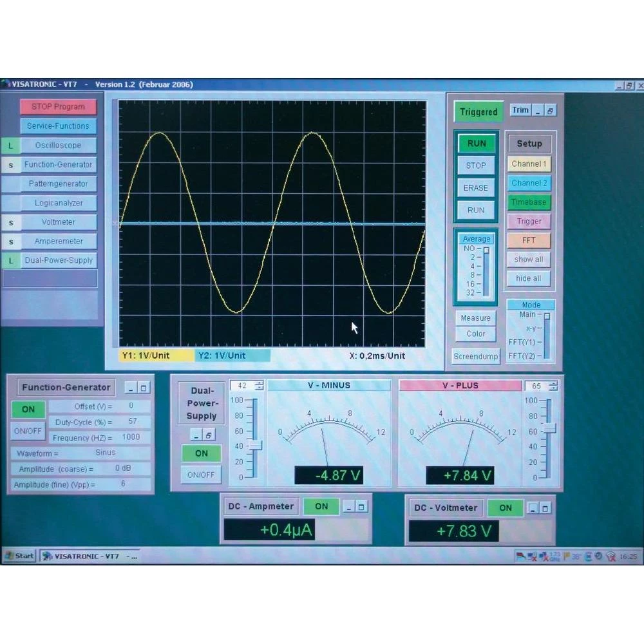Open the Service-Functions panel
The height and width of the screenshot is (644, 644).
(x=58, y=126)
